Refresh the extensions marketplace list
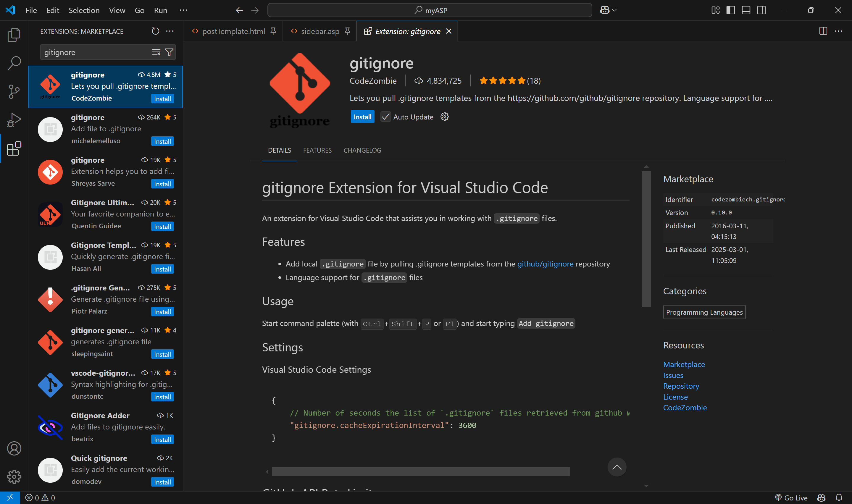 156,31
